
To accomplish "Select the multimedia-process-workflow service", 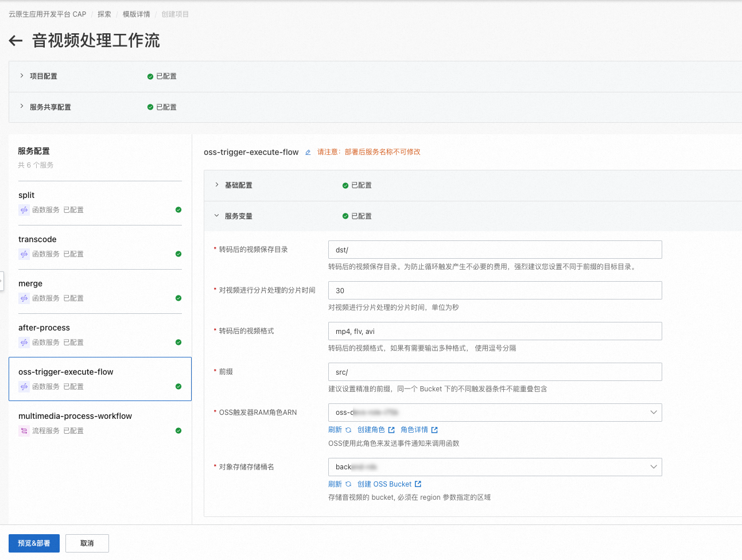I will (100, 423).
